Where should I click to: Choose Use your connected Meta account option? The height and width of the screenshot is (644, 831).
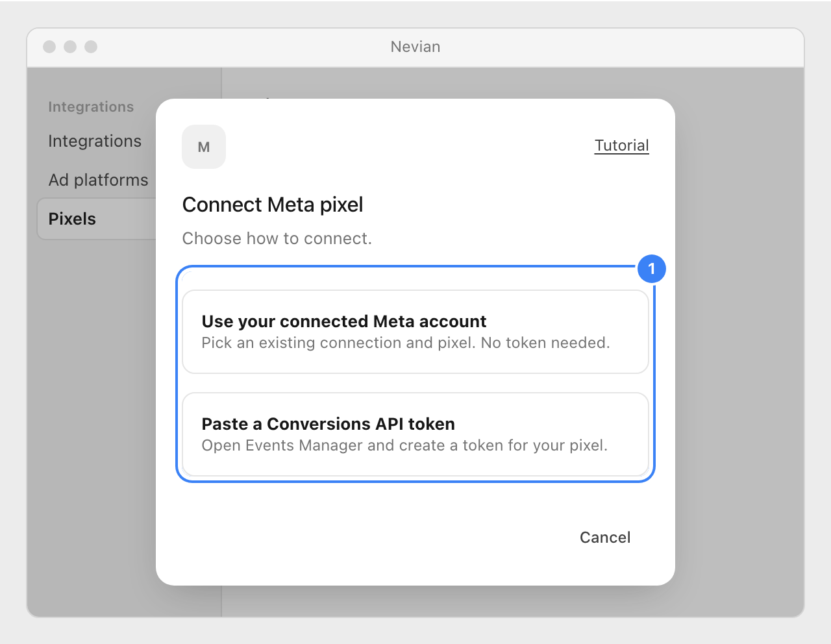coord(415,332)
